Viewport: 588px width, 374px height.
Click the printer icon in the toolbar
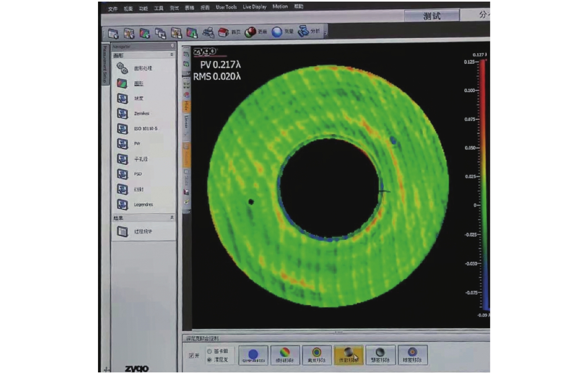208,32
